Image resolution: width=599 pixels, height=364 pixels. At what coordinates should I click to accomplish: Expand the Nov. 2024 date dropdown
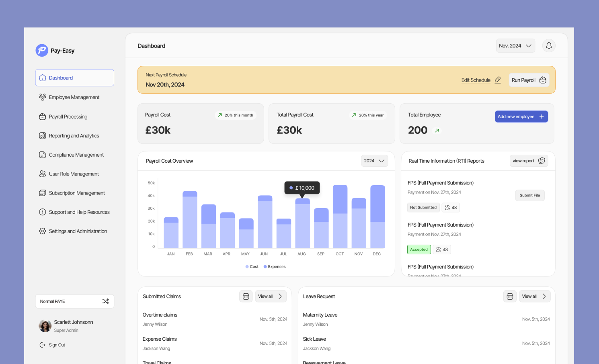(515, 46)
